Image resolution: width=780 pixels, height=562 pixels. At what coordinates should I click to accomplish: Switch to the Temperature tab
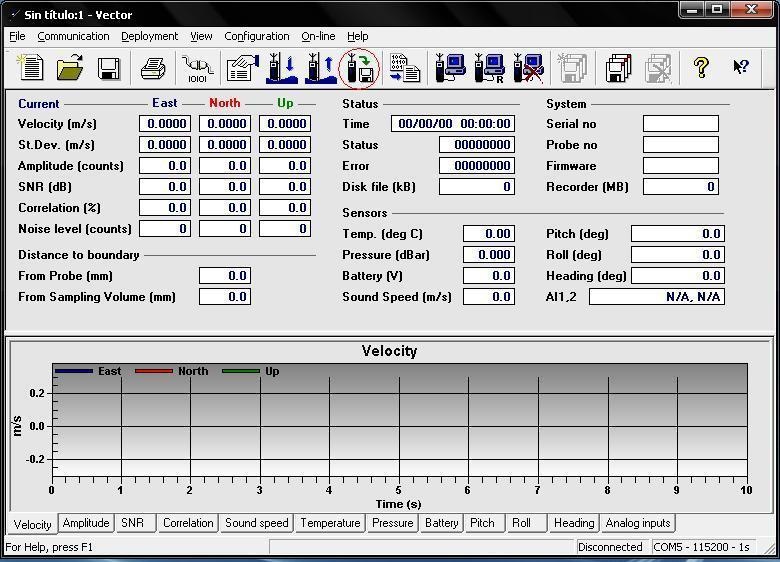pos(330,523)
